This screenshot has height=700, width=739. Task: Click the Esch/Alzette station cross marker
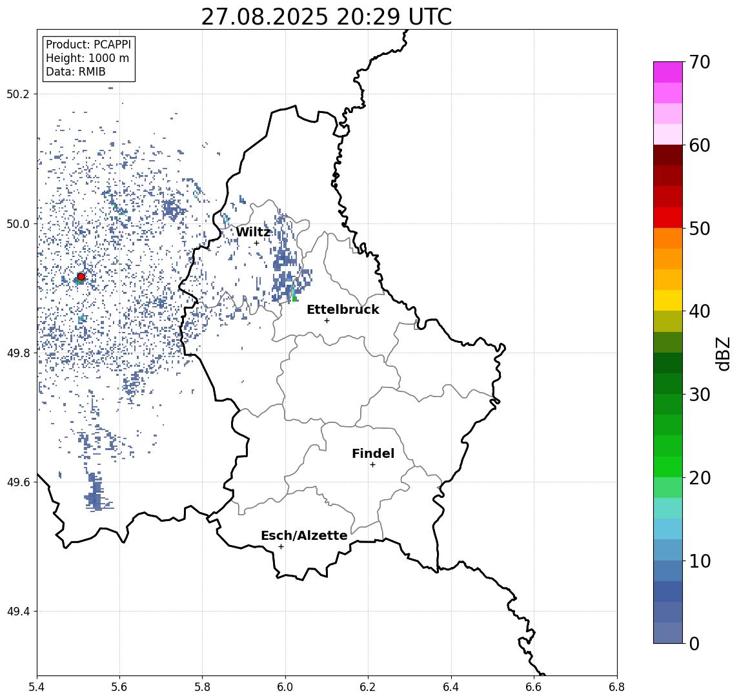coord(281,547)
